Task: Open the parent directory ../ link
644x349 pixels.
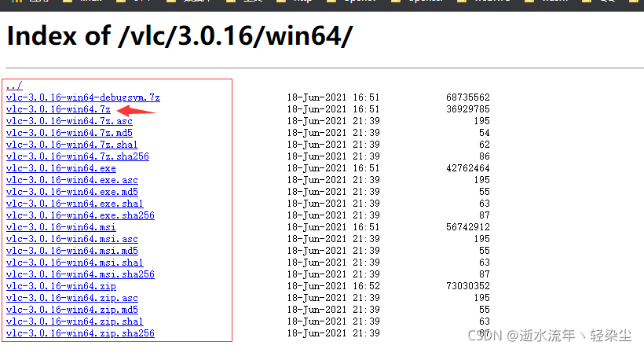Action: pos(14,86)
